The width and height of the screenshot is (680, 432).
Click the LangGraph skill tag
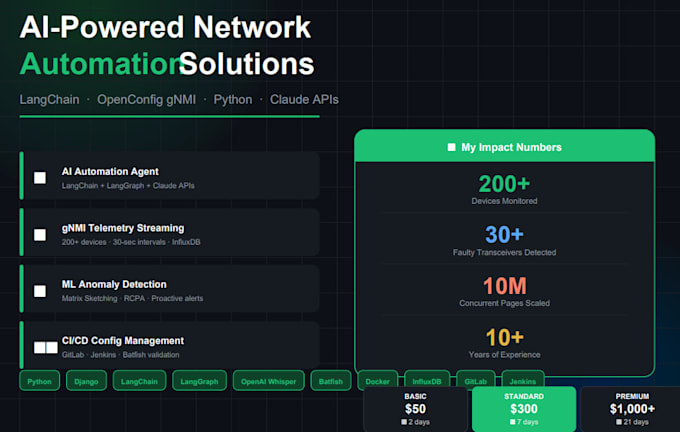199,381
